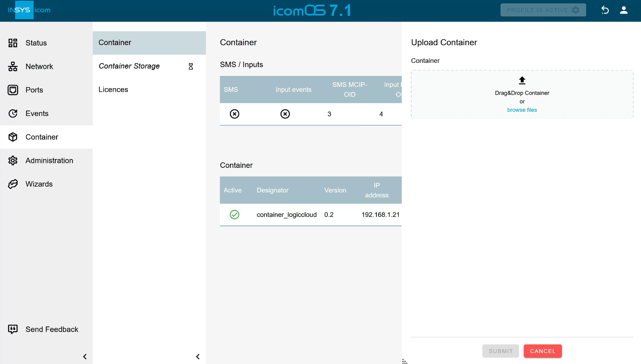Collapse the main sidebar with chevron
The image size is (641, 364).
point(85,356)
